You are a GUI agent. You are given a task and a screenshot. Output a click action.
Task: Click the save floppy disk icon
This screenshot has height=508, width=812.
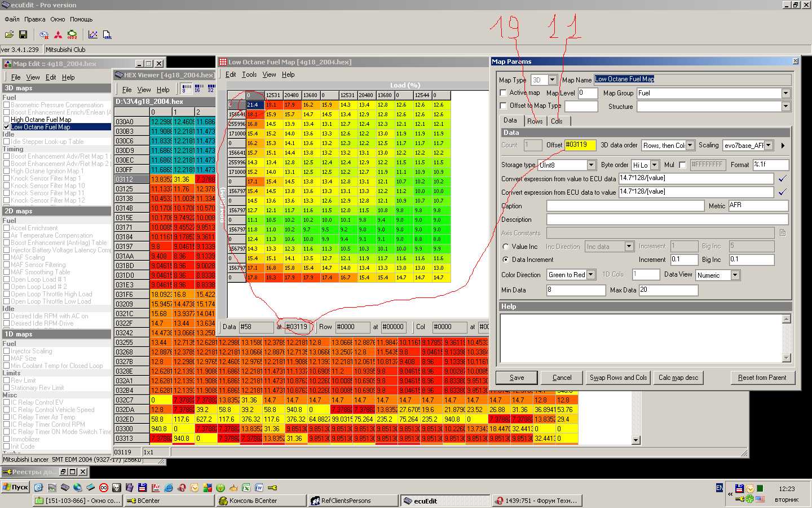pyautogui.click(x=23, y=35)
